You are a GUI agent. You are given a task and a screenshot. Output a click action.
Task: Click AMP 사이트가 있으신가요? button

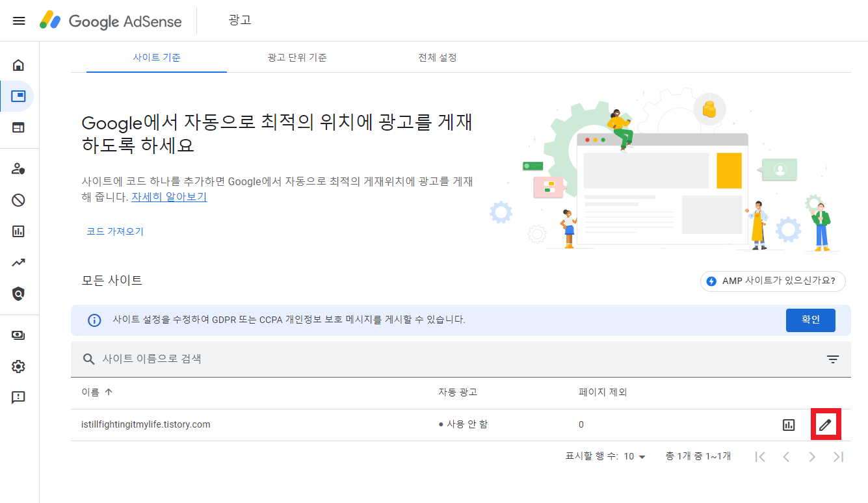773,281
